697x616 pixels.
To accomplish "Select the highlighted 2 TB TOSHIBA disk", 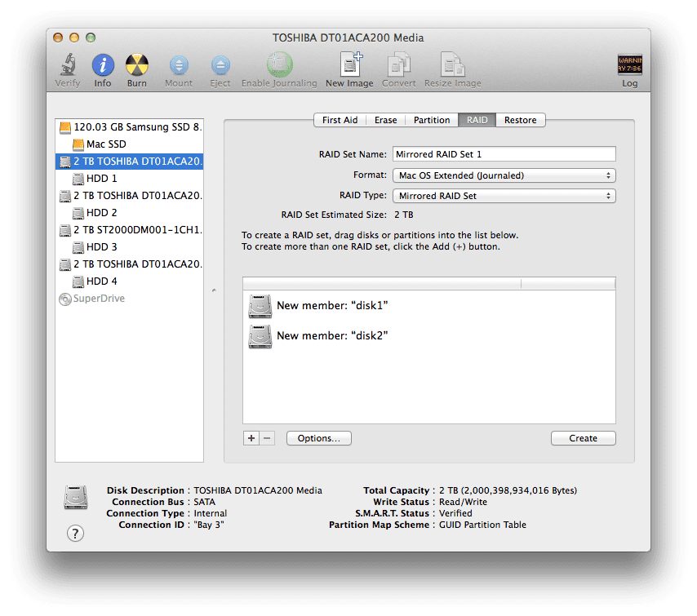I will click(129, 162).
